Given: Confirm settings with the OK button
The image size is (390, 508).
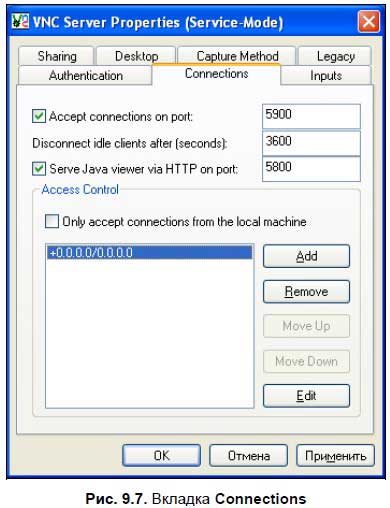Looking at the screenshot, I should coord(161,455).
